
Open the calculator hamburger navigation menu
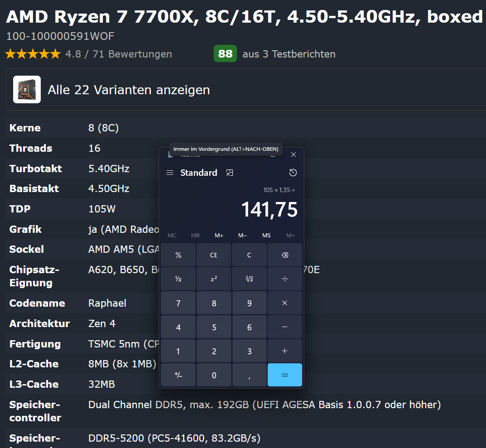[170, 173]
